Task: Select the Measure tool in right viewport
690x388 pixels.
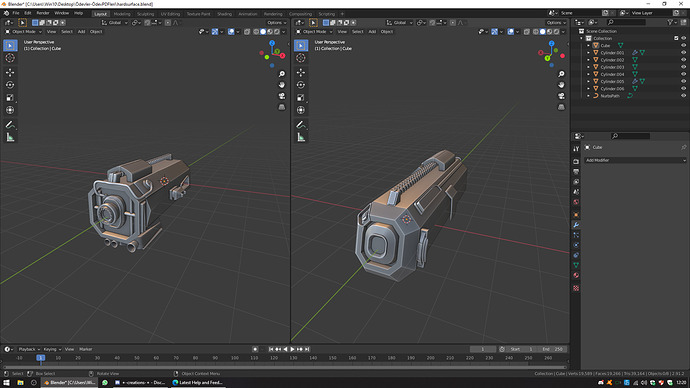Action: (x=301, y=138)
